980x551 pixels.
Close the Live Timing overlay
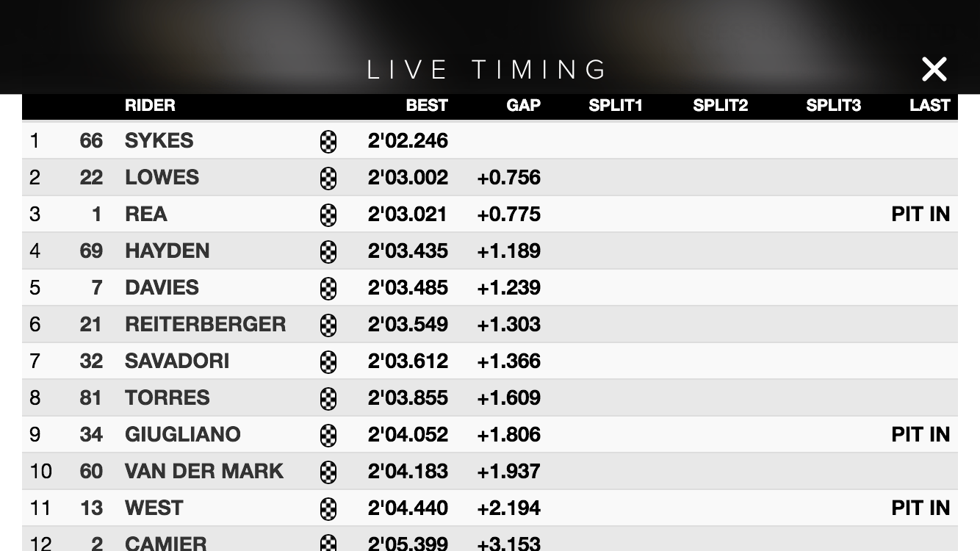point(934,69)
